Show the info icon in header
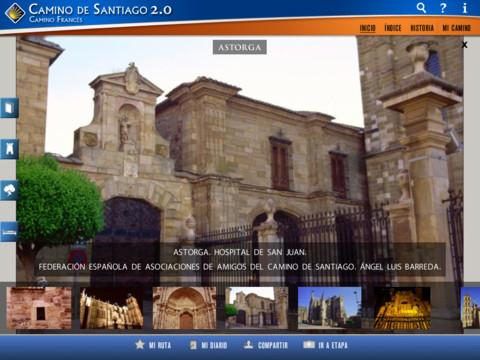Screen dimensions: 480x360 coord(465,8)
